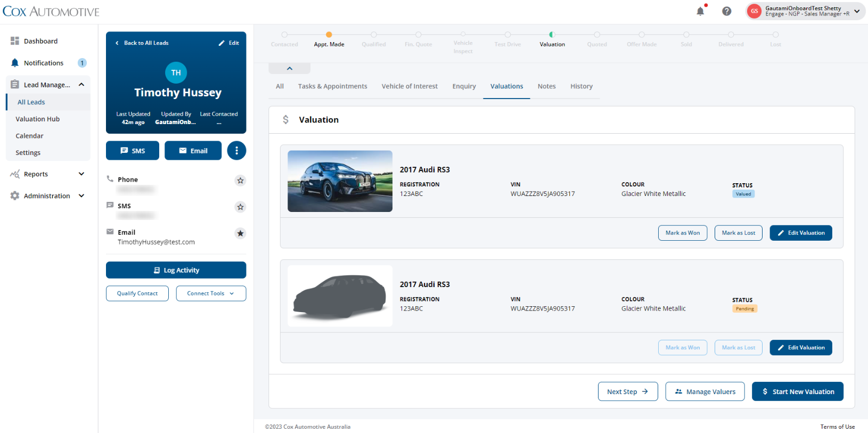
Task: Edit Valuation for the Pending vehicle
Action: 801,348
